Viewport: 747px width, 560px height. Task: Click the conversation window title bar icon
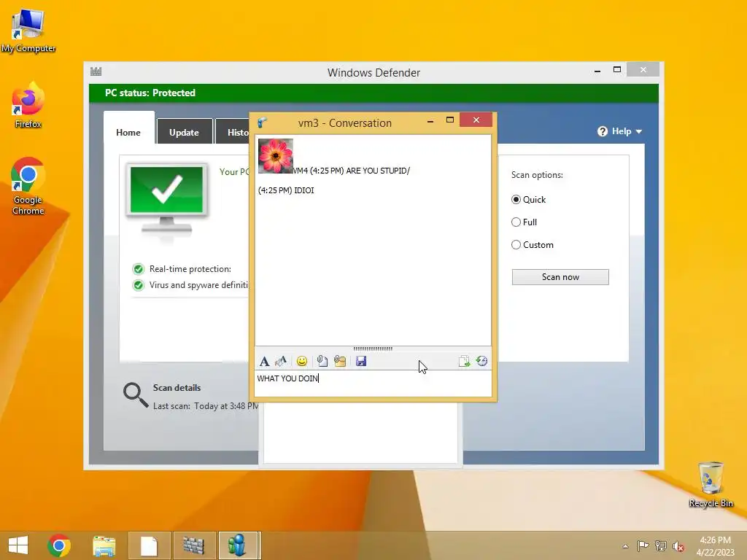coord(263,122)
